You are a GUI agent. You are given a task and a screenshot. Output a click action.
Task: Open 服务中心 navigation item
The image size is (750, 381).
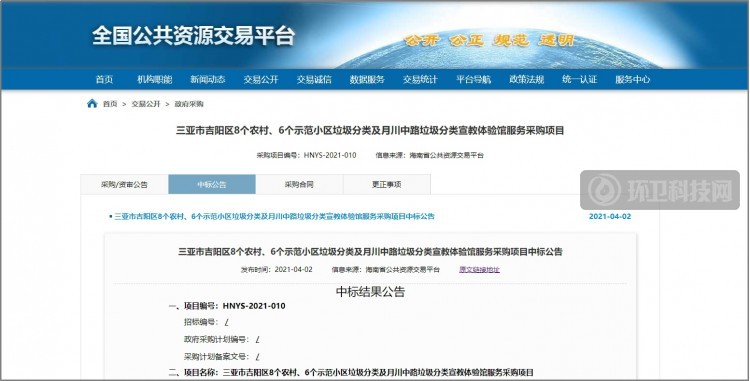point(632,79)
